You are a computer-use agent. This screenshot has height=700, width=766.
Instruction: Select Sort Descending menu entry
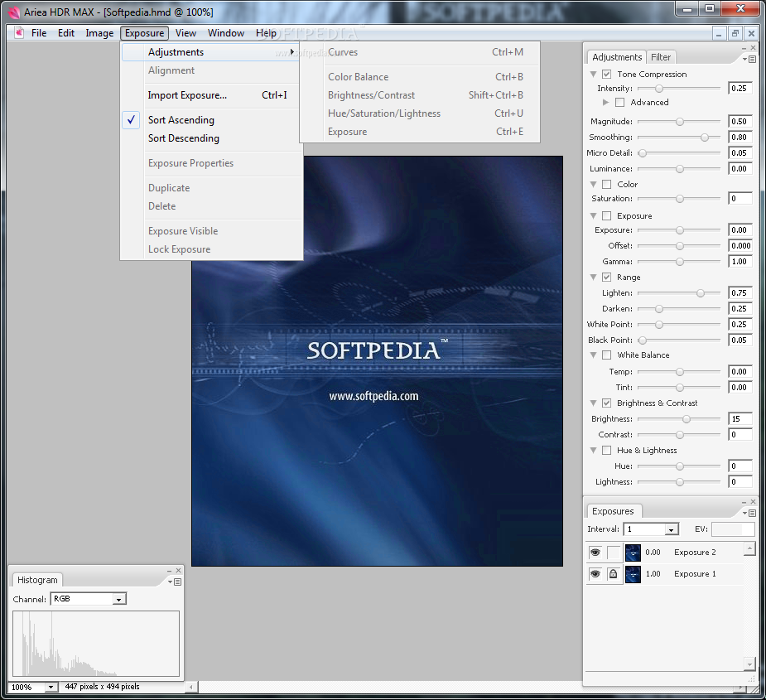[210, 138]
